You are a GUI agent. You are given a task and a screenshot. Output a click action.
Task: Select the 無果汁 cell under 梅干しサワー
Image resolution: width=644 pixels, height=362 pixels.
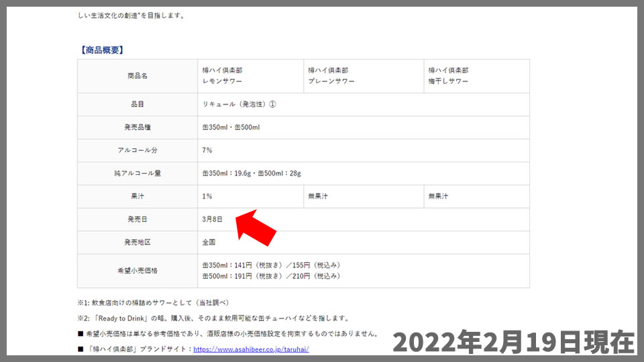[476, 196]
